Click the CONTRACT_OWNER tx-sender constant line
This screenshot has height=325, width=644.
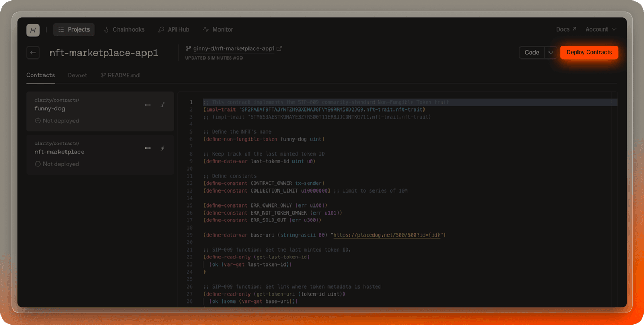point(264,183)
